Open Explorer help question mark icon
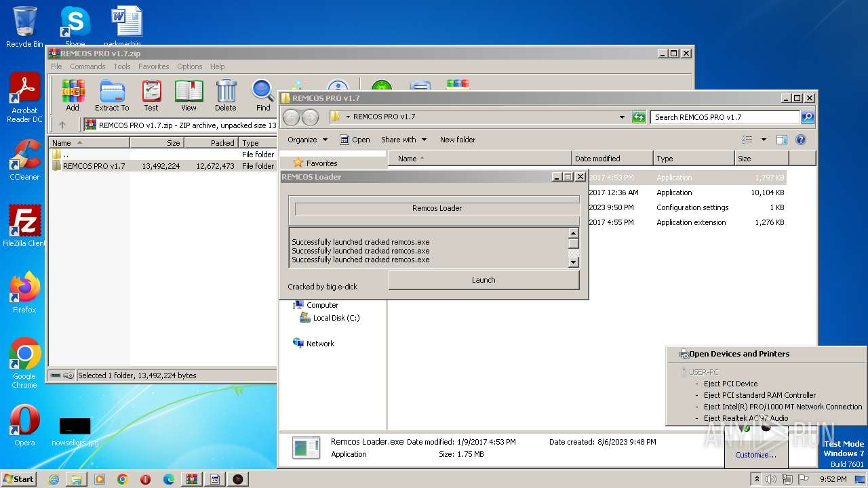The width and height of the screenshot is (868, 488). tap(801, 140)
